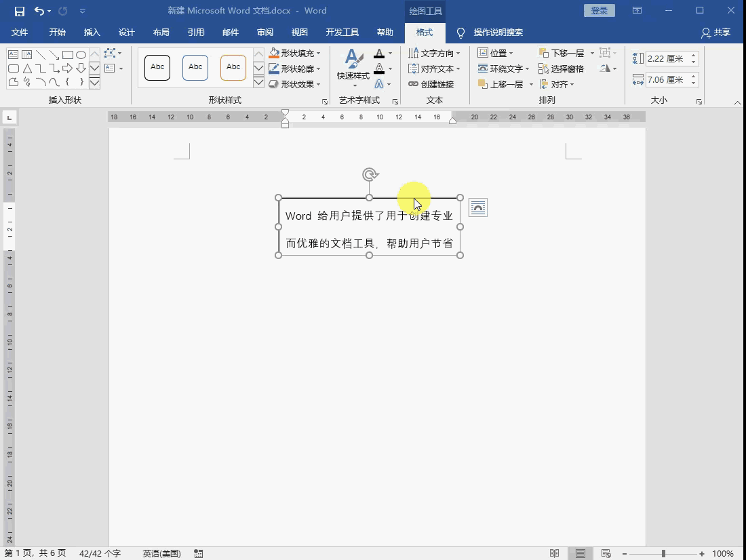Pick the straight line shape
The height and width of the screenshot is (560, 746).
coord(41,55)
